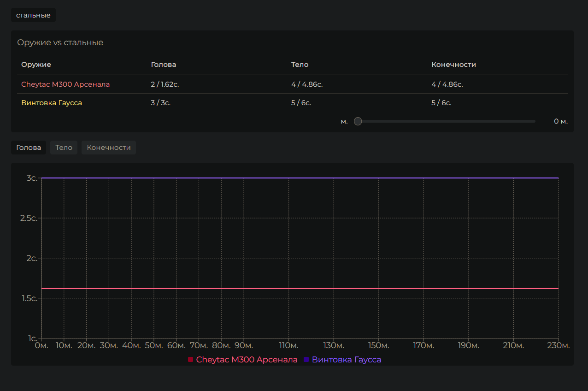Screen dimensions: 588x391
Task: Click the Голова table column header
Action: click(164, 65)
